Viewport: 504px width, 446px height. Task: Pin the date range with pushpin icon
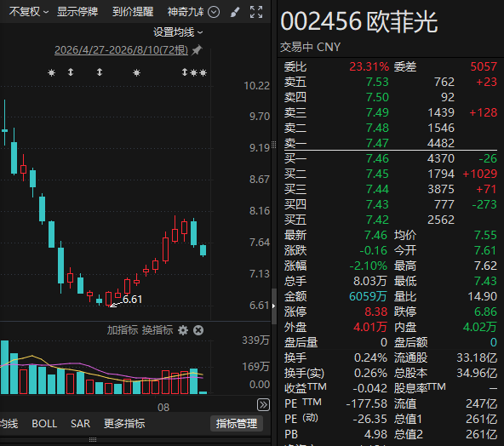pyautogui.click(x=197, y=50)
